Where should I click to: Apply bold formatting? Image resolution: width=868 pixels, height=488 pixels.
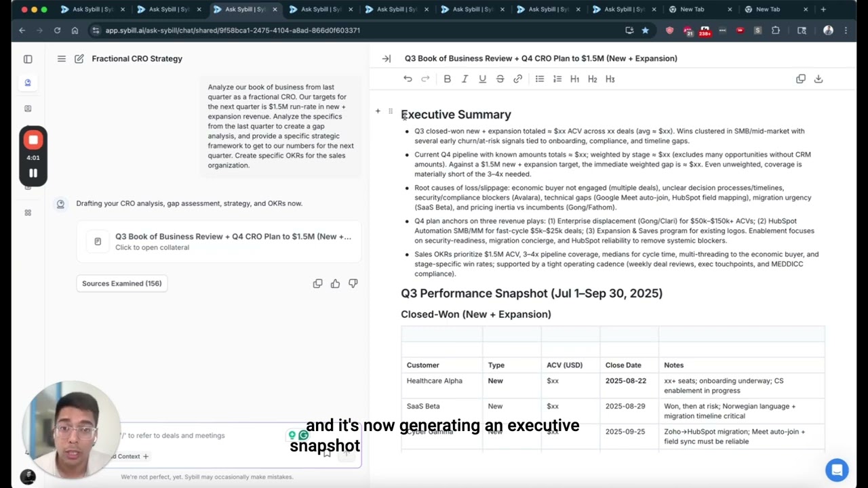pos(447,79)
